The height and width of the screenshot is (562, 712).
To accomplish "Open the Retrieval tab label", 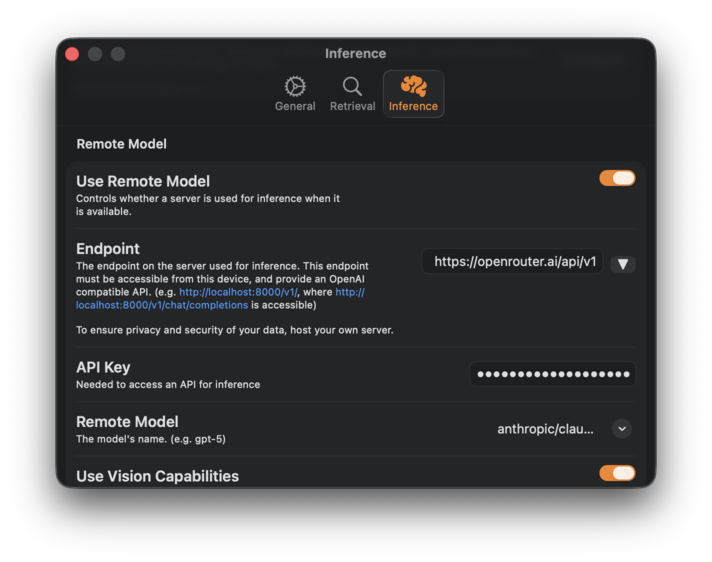I will click(352, 106).
